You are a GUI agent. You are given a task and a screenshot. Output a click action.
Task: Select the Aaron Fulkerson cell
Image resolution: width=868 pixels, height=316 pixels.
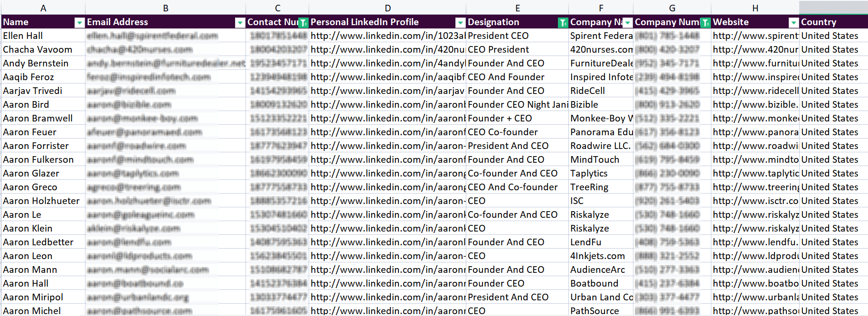coord(43,159)
